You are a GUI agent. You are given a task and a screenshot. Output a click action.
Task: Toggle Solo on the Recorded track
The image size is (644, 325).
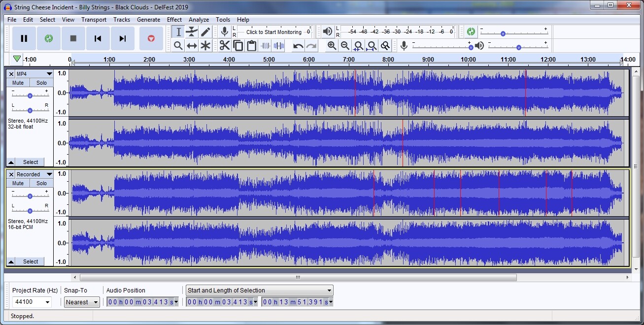click(x=41, y=183)
